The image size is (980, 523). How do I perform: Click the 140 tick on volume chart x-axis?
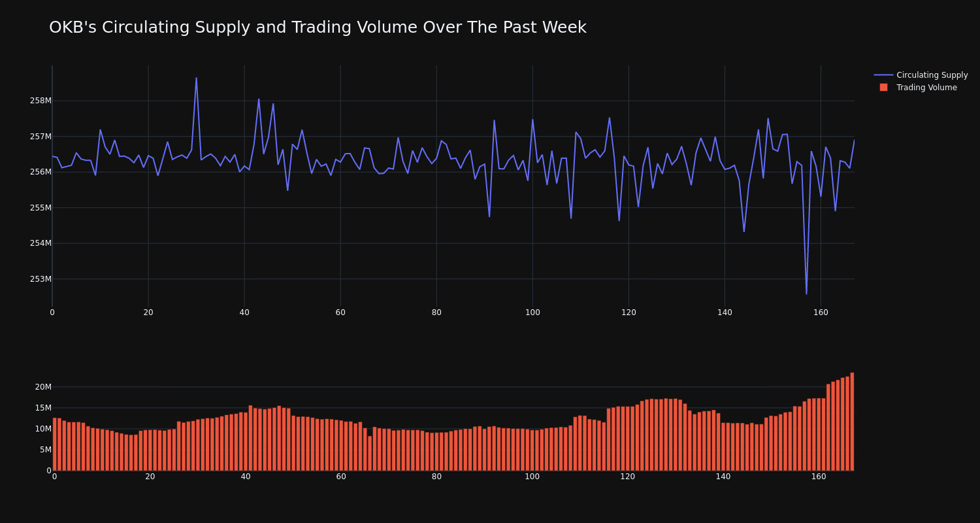click(x=723, y=477)
